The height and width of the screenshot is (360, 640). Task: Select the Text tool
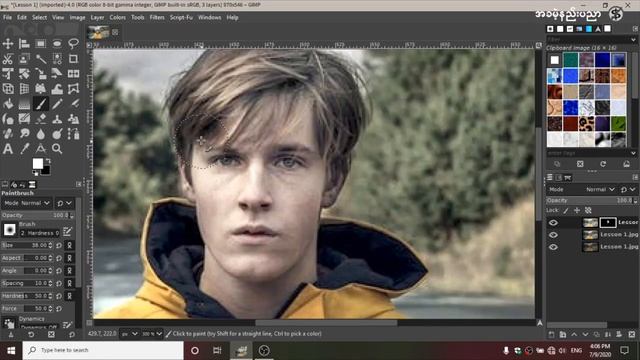8,149
